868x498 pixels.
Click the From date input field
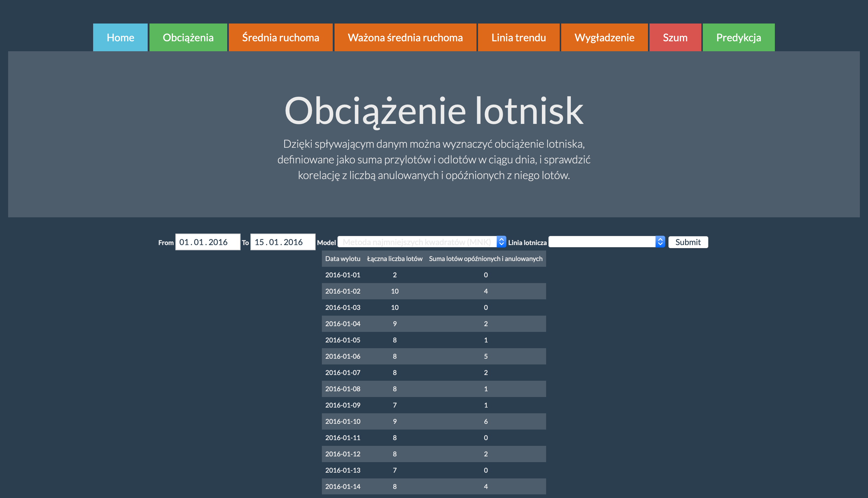click(x=208, y=242)
